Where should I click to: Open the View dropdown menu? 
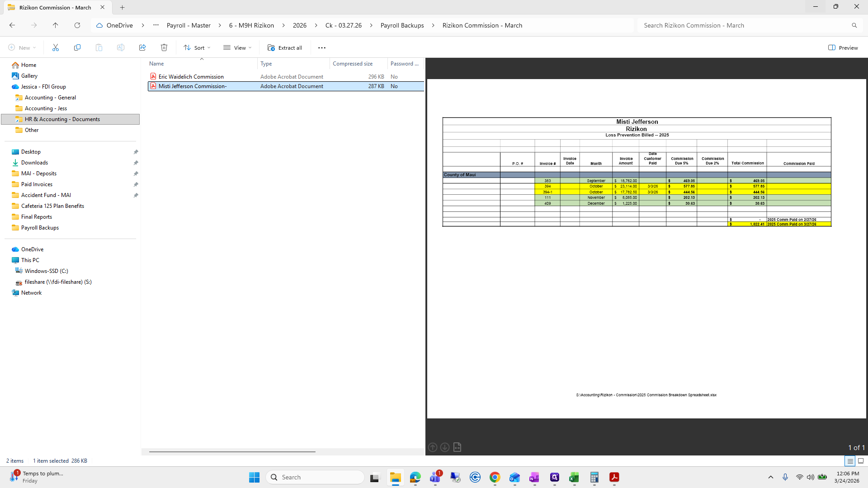click(x=237, y=47)
